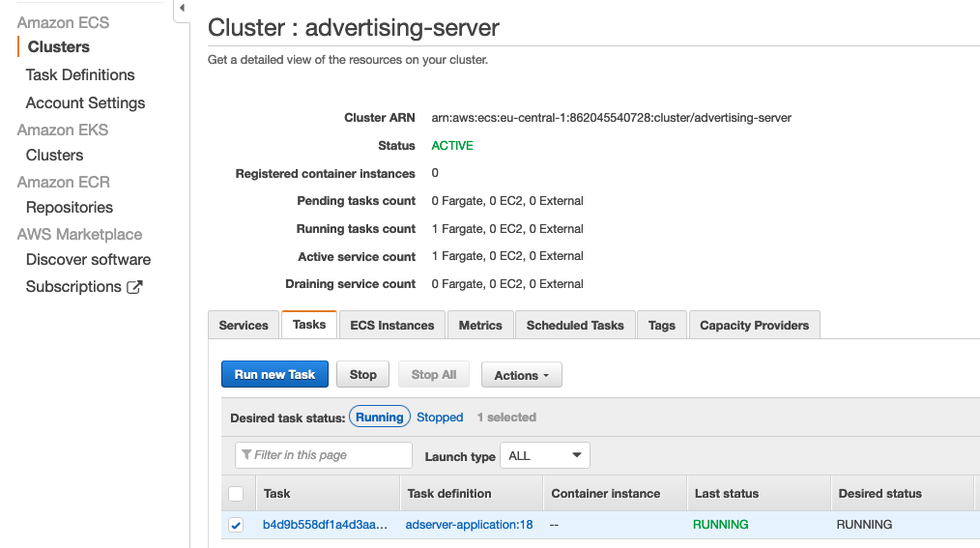Open the Metrics tab

coord(480,325)
